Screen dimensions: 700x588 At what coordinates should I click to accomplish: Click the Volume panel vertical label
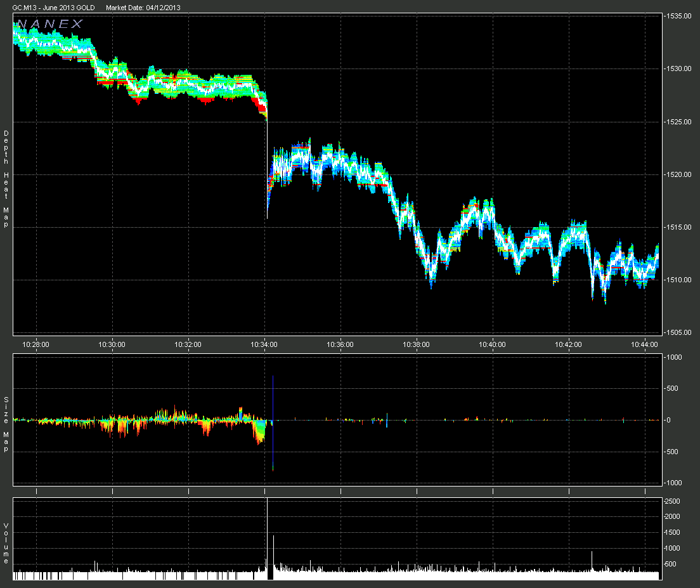click(6, 544)
